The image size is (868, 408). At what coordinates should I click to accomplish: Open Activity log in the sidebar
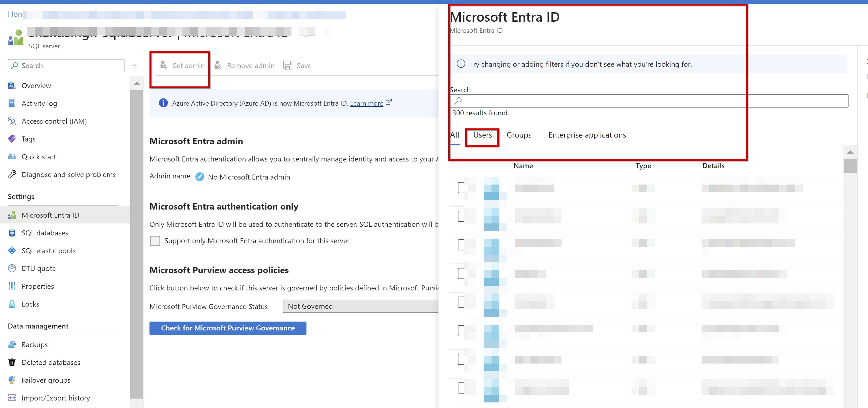(x=39, y=103)
